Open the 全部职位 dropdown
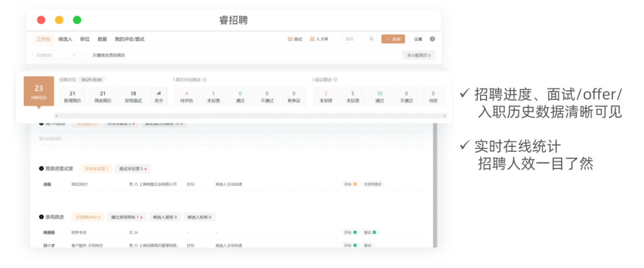The image size is (644, 268). click(x=55, y=55)
